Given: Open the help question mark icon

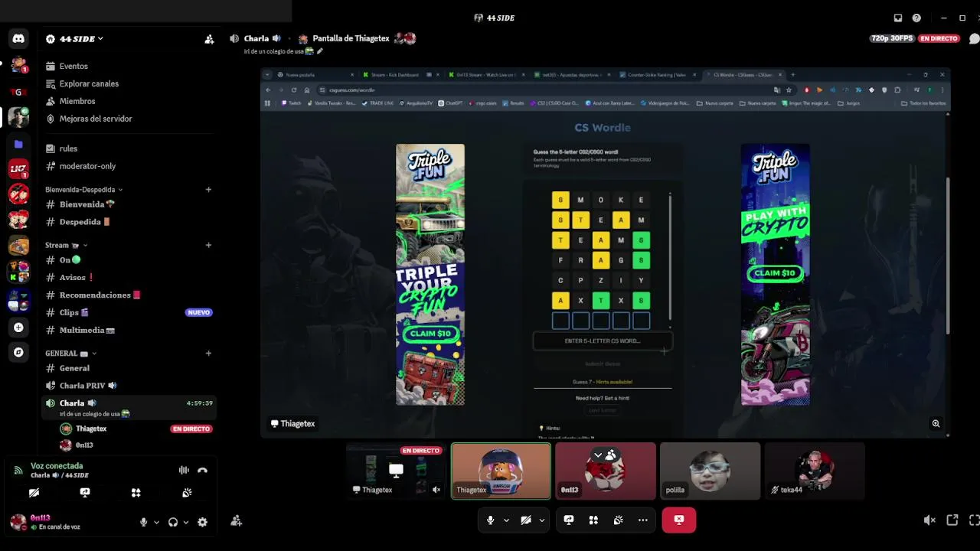Looking at the screenshot, I should pyautogui.click(x=916, y=18).
